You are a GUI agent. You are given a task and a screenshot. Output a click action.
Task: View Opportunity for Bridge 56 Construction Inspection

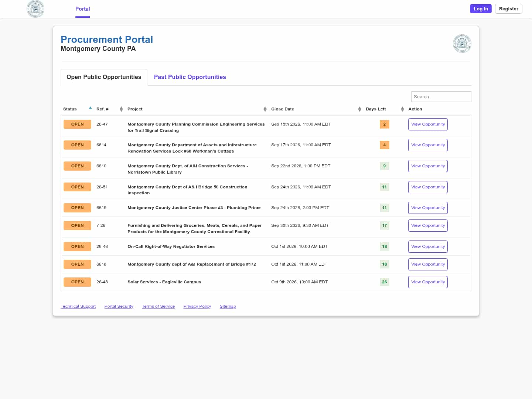pyautogui.click(x=428, y=187)
